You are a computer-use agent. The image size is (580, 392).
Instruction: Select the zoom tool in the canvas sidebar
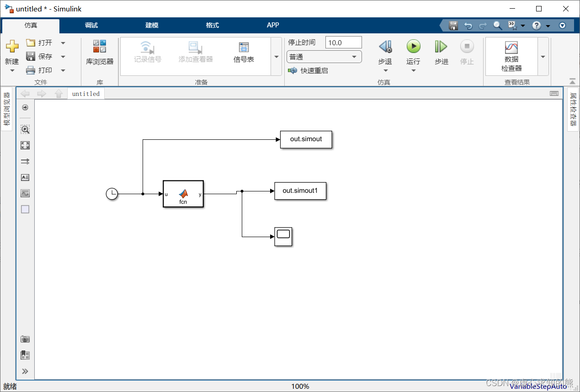(x=25, y=129)
